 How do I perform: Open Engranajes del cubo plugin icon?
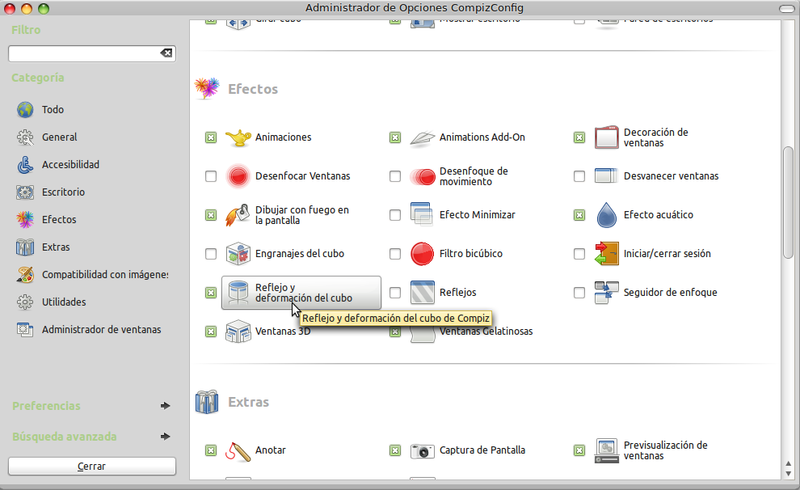238,254
